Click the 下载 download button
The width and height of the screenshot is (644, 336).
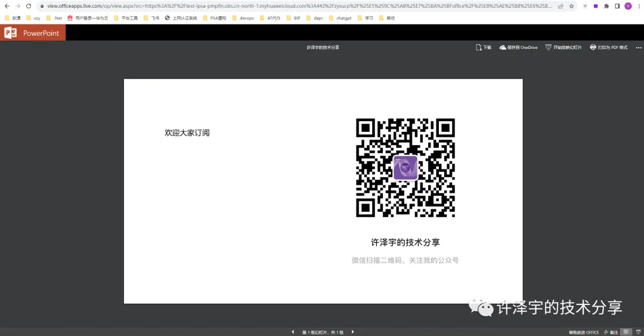pyautogui.click(x=484, y=47)
